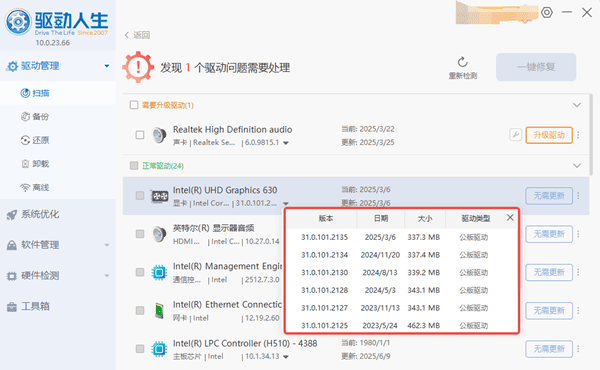Image resolution: width=600 pixels, height=370 pixels.
Task: Check the Intel LPC Controller checkbox
Action: (x=140, y=349)
